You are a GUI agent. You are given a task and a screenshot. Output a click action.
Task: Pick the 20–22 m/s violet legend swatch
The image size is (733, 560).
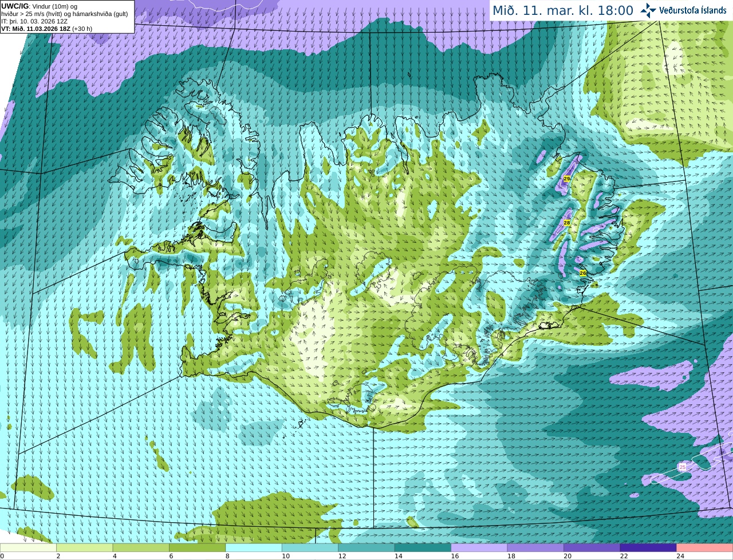(x=592, y=548)
